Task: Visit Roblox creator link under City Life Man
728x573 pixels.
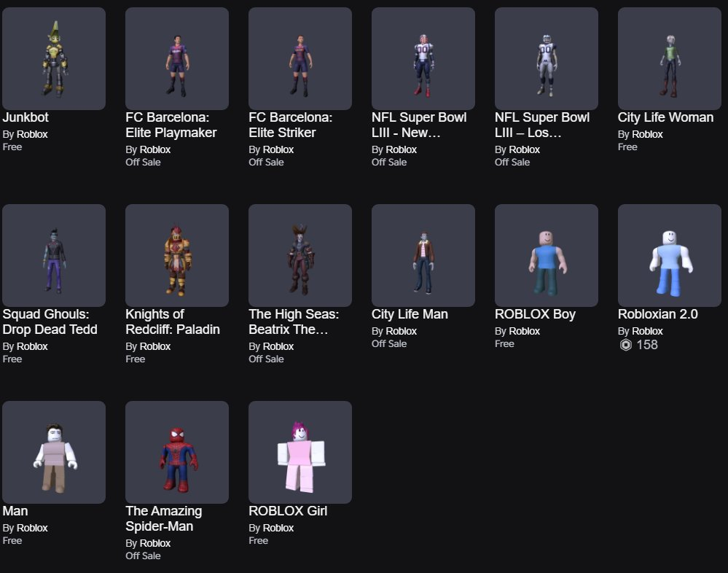Action: coord(401,332)
